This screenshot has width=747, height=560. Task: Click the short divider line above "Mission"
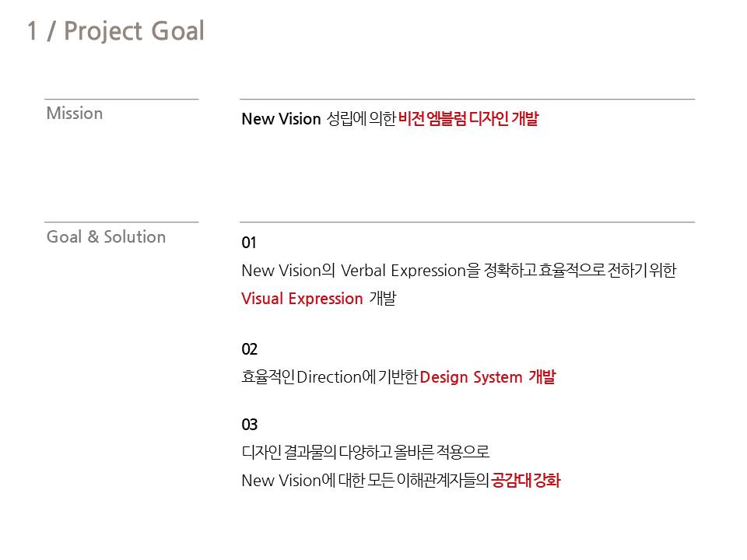[x=121, y=100]
